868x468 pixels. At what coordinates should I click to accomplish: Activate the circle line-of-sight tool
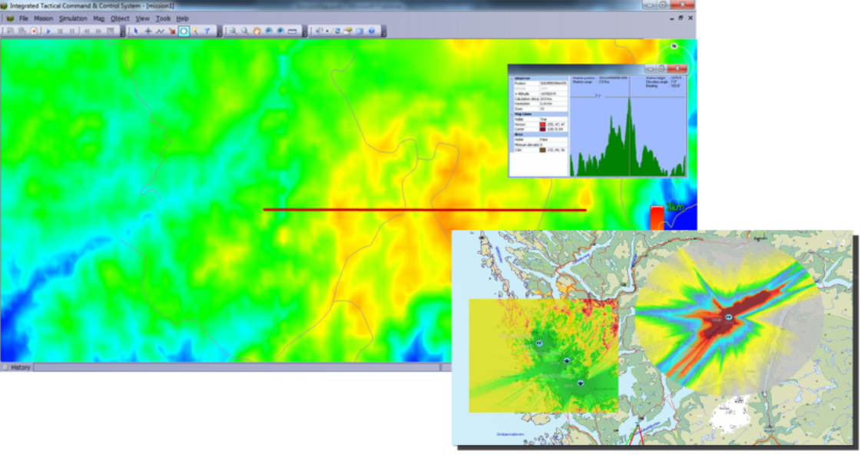coord(183,29)
